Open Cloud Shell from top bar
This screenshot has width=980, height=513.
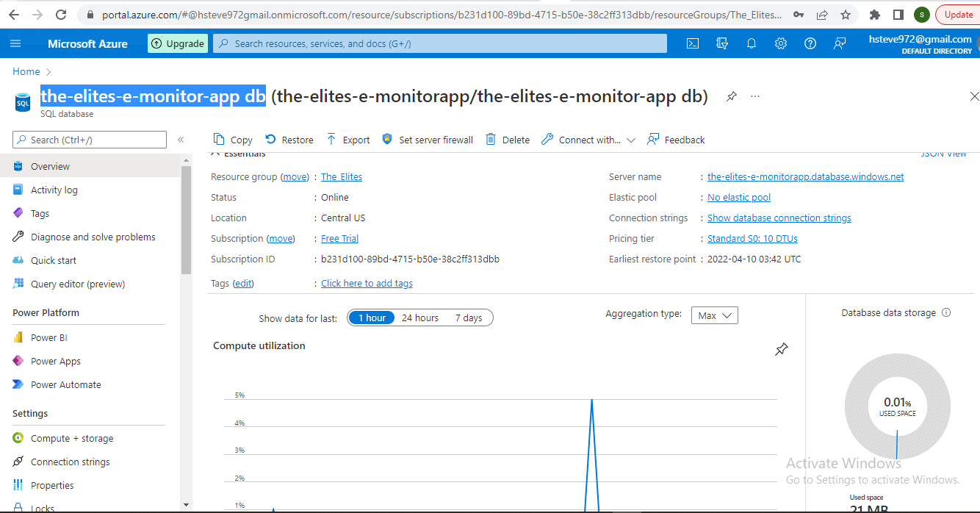click(x=692, y=43)
